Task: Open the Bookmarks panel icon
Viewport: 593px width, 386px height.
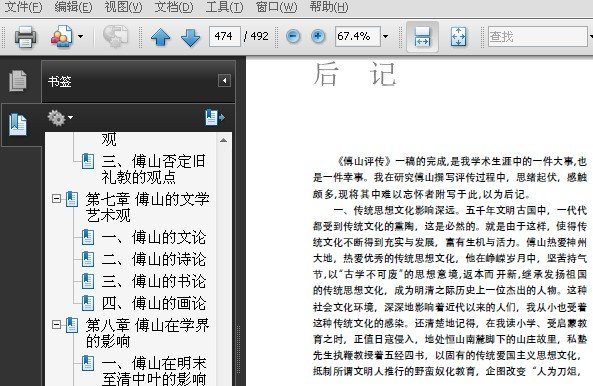Action: tap(18, 124)
